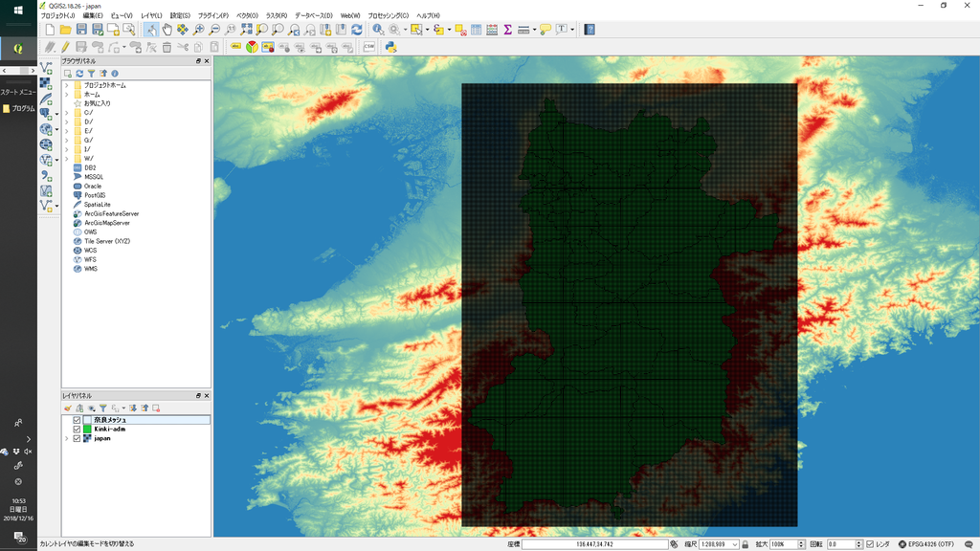Toggle the extents display icon beside coordinates
Viewport: 980px width, 551px height.
674,544
